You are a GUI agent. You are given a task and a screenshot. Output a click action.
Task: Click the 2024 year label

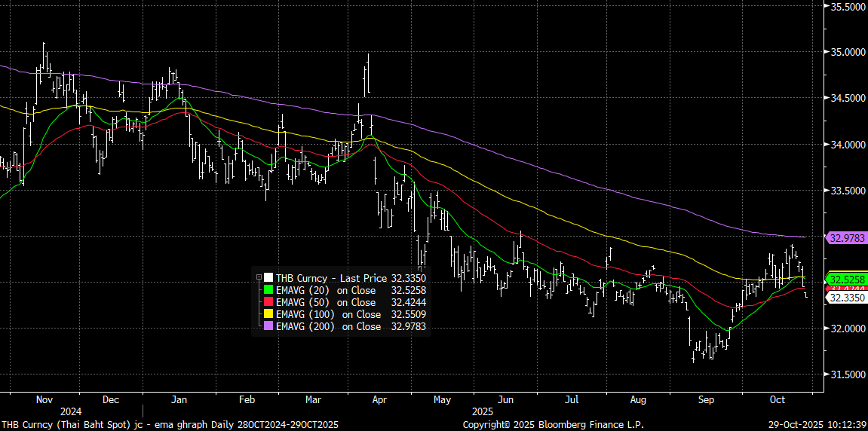pyautogui.click(x=71, y=412)
